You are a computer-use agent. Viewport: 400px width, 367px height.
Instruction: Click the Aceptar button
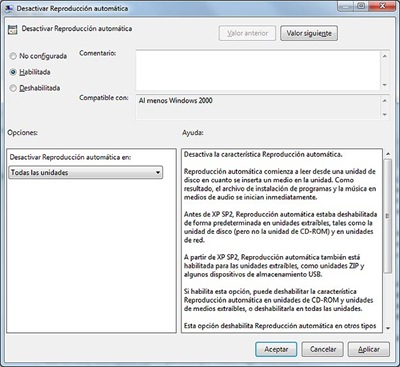pos(276,349)
